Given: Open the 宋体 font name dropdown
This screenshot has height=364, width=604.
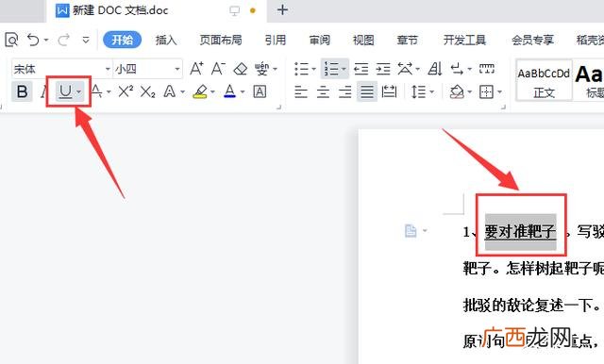Looking at the screenshot, I should pyautogui.click(x=108, y=69).
